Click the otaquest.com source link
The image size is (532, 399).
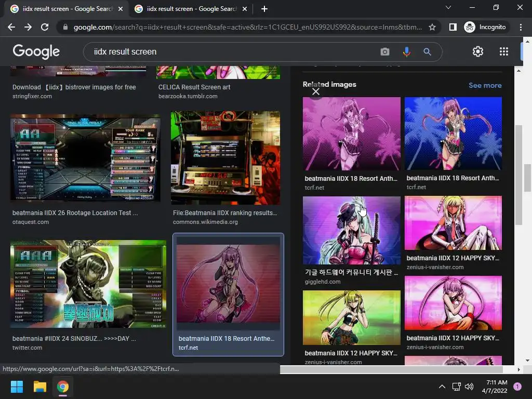[31, 222]
